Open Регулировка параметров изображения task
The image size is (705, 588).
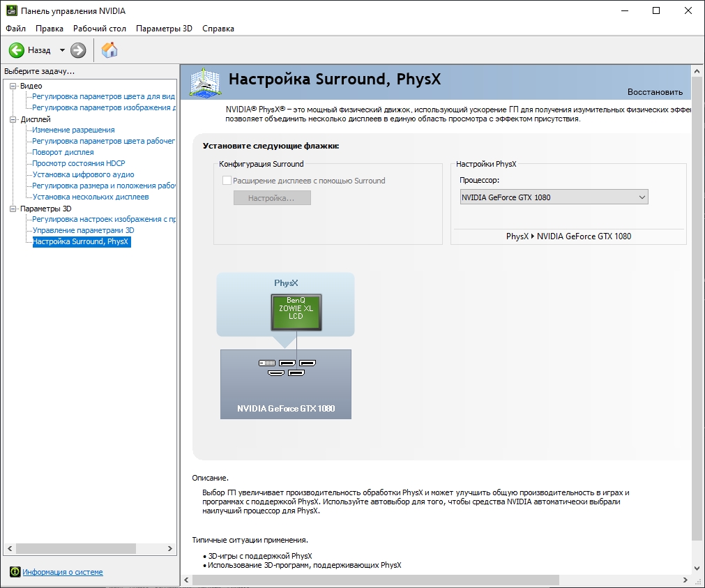(x=104, y=107)
